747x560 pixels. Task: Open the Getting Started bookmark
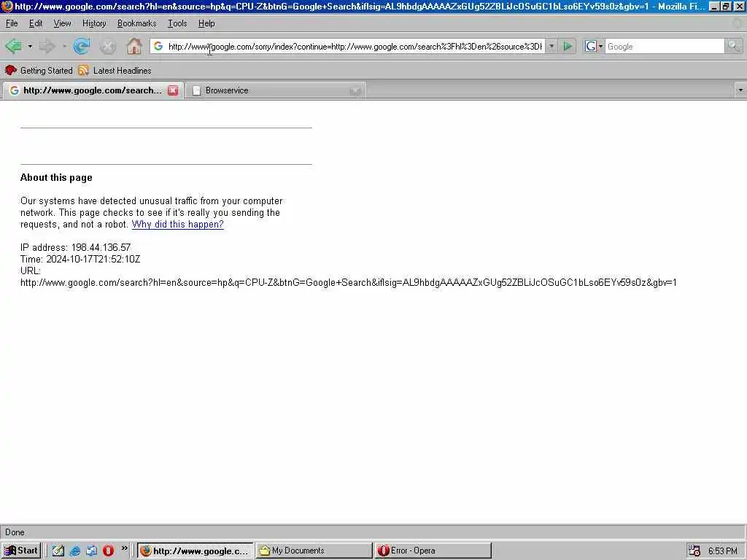pos(39,71)
